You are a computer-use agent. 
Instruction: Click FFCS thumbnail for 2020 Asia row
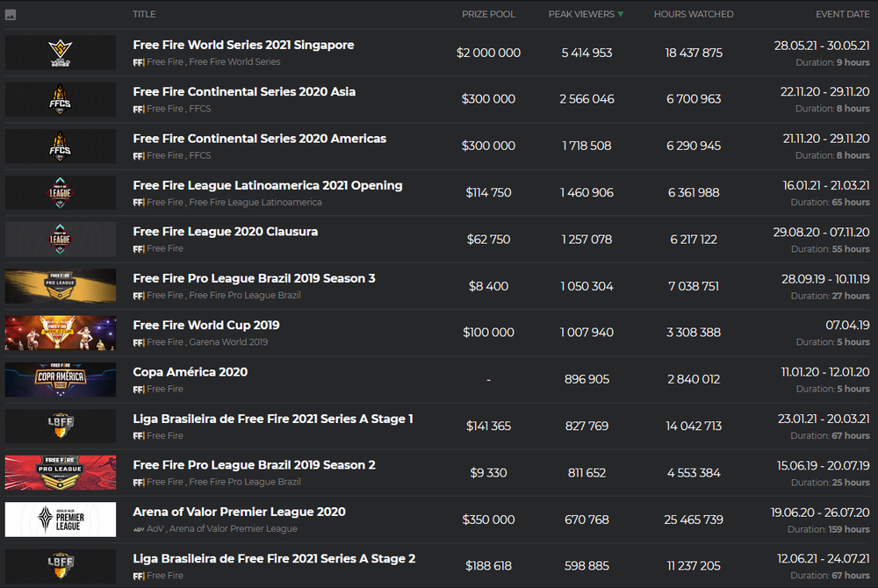(x=61, y=99)
